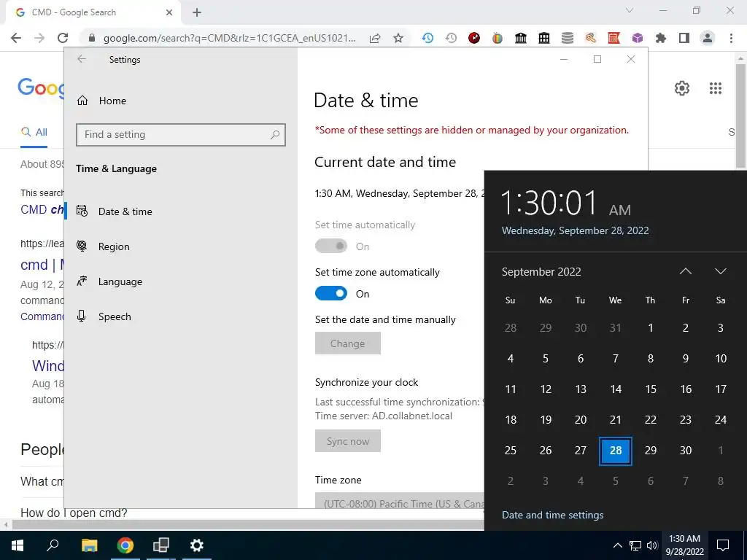Viewport: 747px width, 560px height.
Task: Click the bank building extension icon
Action: pos(521,38)
